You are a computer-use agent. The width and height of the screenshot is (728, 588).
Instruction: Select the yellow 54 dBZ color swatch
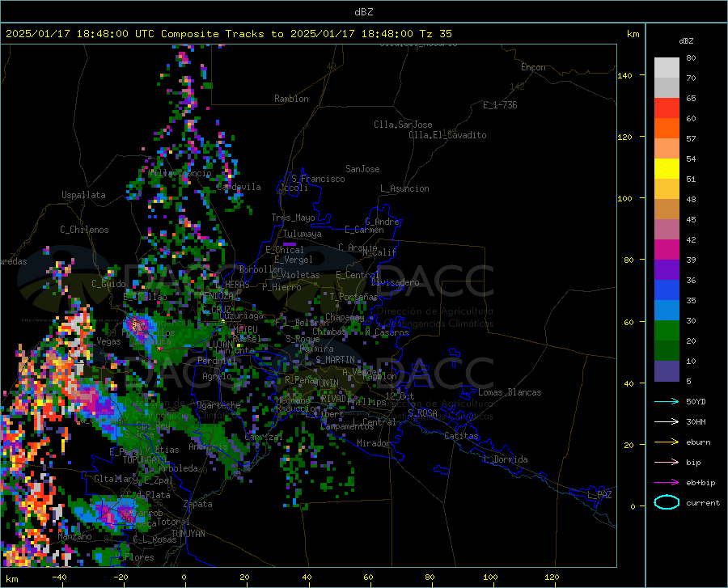667,169
